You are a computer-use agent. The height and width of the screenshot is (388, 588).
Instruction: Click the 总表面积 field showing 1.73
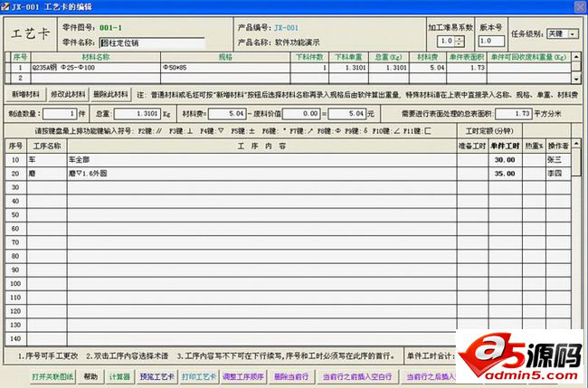(514, 114)
